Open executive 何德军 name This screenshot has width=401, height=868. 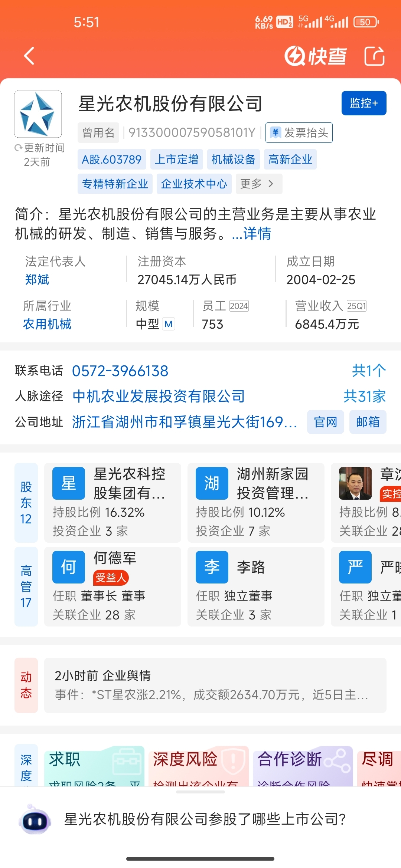click(x=115, y=558)
